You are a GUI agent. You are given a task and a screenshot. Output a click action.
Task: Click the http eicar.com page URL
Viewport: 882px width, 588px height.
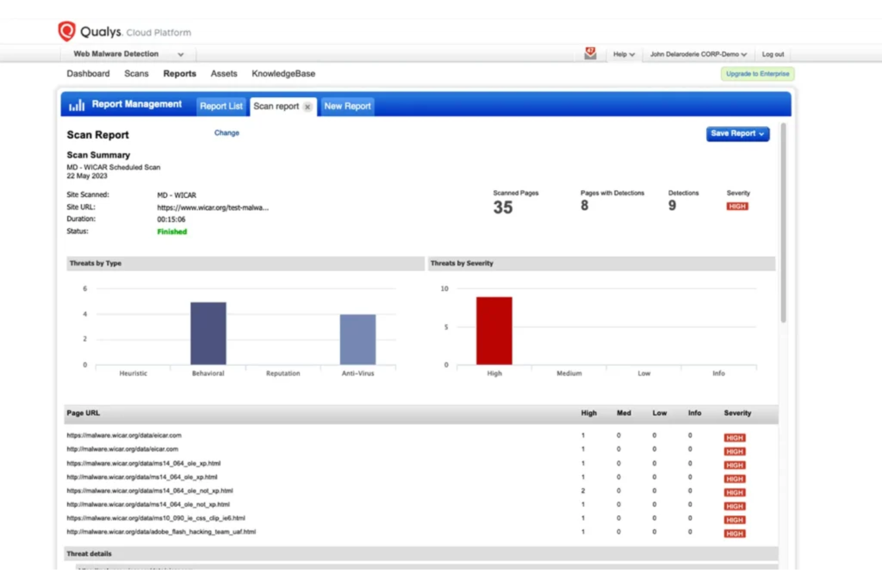coord(122,449)
